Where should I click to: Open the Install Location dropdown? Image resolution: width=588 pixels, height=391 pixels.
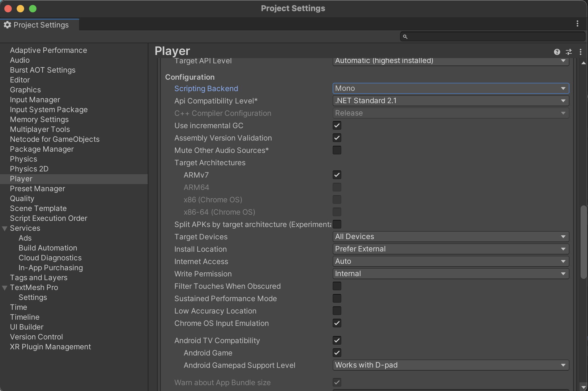tap(451, 249)
